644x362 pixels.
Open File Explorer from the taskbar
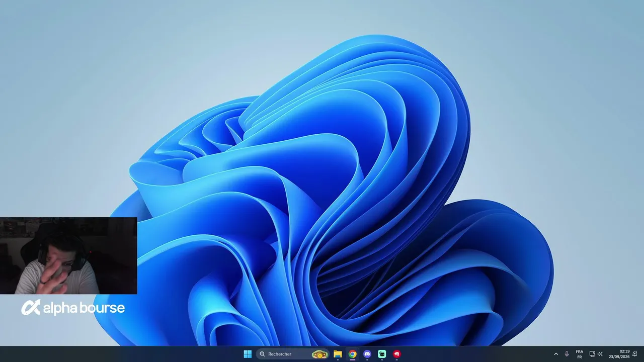[x=338, y=354]
